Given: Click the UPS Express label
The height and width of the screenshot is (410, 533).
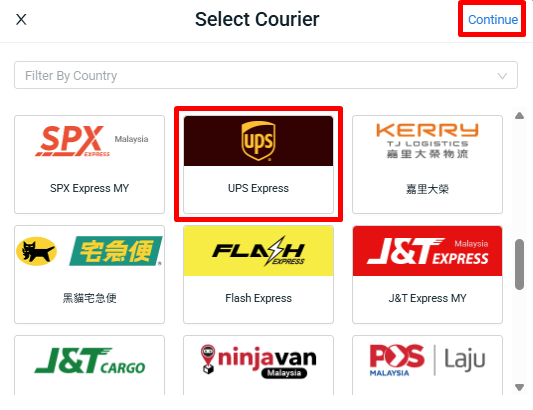Looking at the screenshot, I should (x=258, y=188).
